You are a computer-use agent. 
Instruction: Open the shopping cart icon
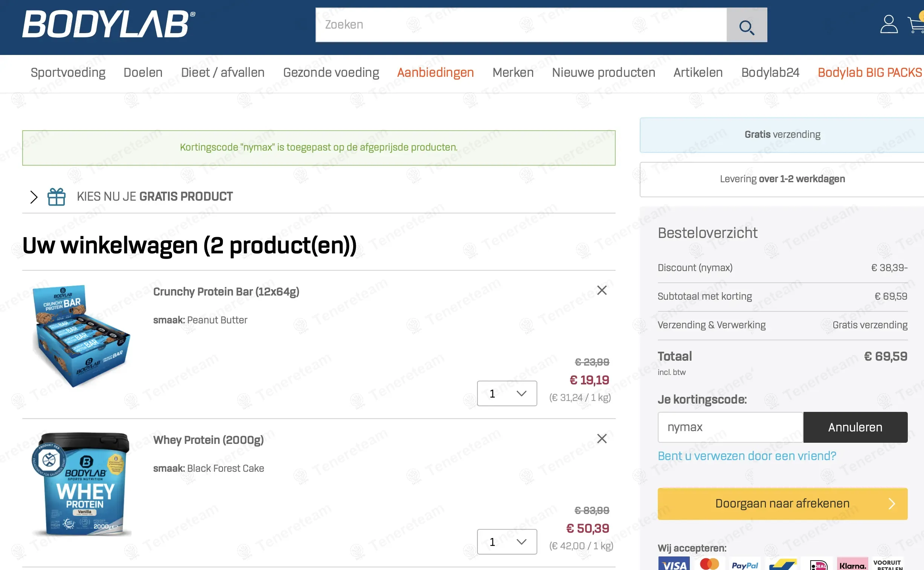916,25
